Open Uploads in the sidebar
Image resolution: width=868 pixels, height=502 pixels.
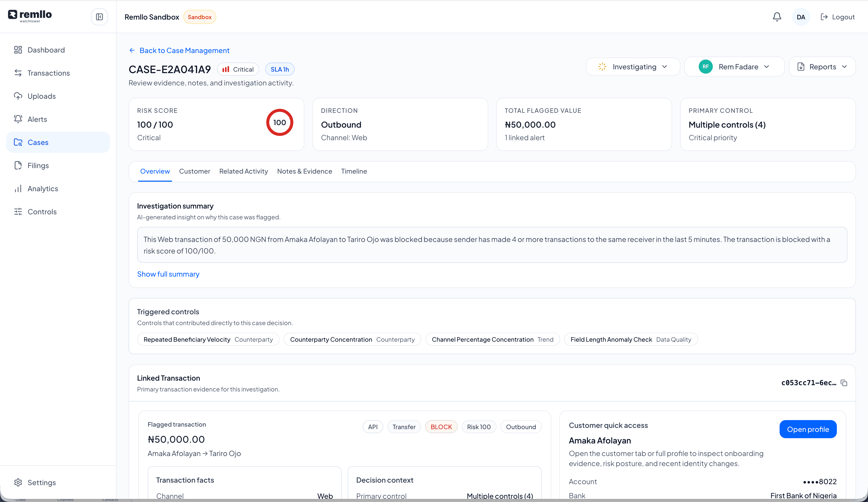[x=58, y=96]
